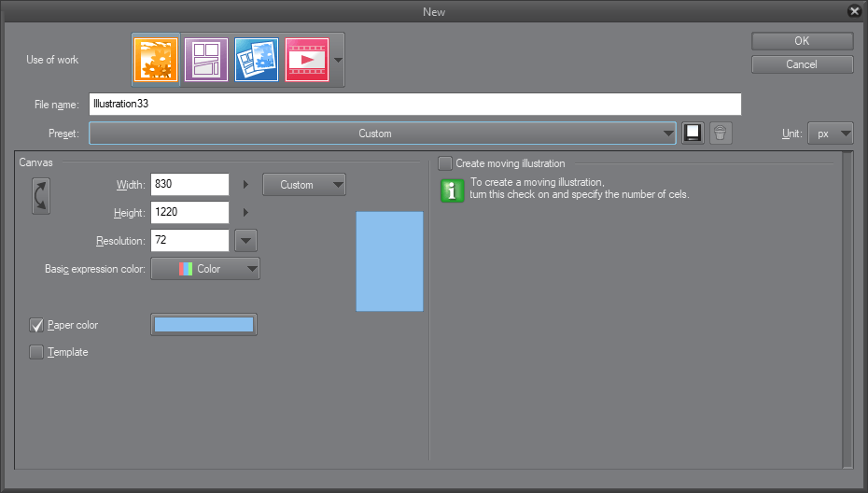Screen dimensions: 868x493
Task: Swap width and height with rotate icon
Action: (x=41, y=196)
